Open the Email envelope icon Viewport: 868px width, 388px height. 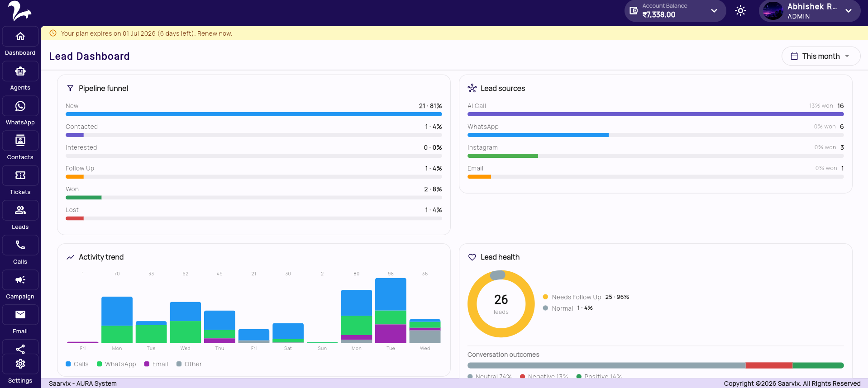click(x=20, y=315)
